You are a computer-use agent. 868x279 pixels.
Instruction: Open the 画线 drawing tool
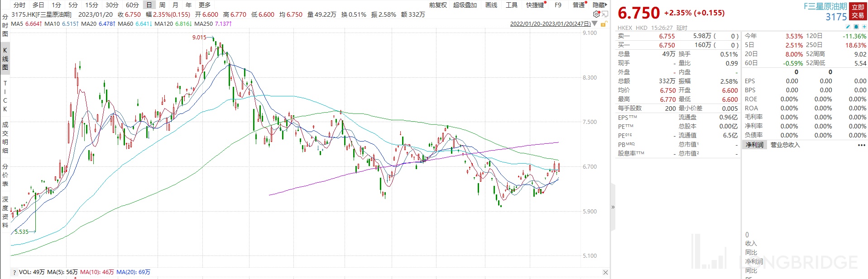tap(491, 5)
